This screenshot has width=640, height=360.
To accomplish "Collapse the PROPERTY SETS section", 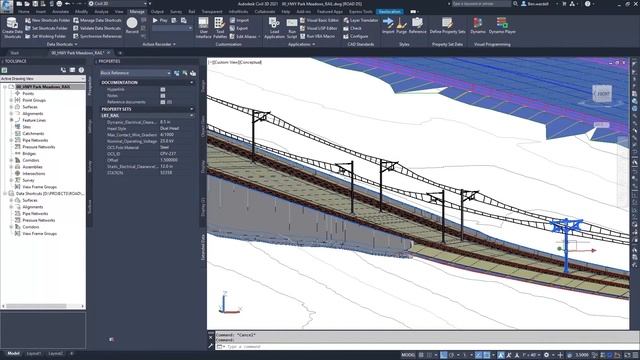I will pyautogui.click(x=192, y=109).
